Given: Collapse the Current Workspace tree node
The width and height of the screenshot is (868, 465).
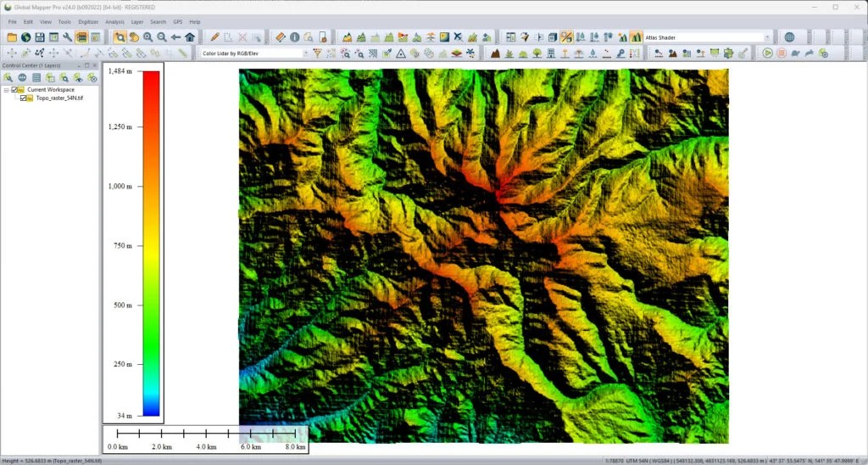Looking at the screenshot, I should [6, 89].
